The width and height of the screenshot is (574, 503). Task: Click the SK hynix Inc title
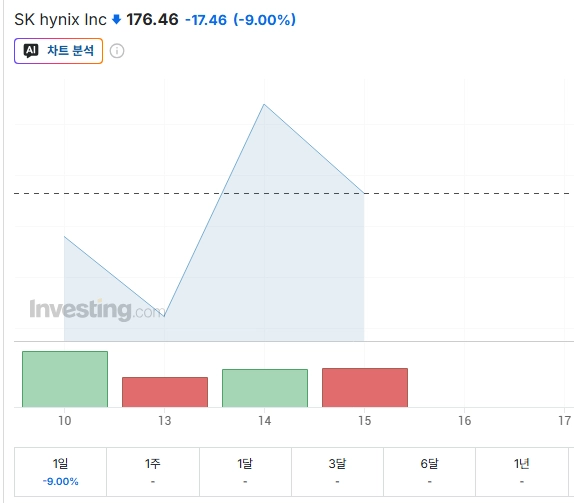point(60,19)
